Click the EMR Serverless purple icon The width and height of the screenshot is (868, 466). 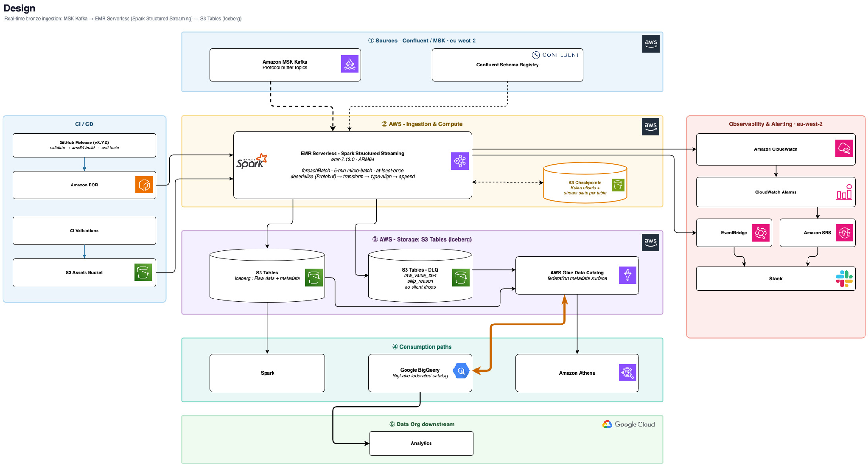(x=460, y=161)
